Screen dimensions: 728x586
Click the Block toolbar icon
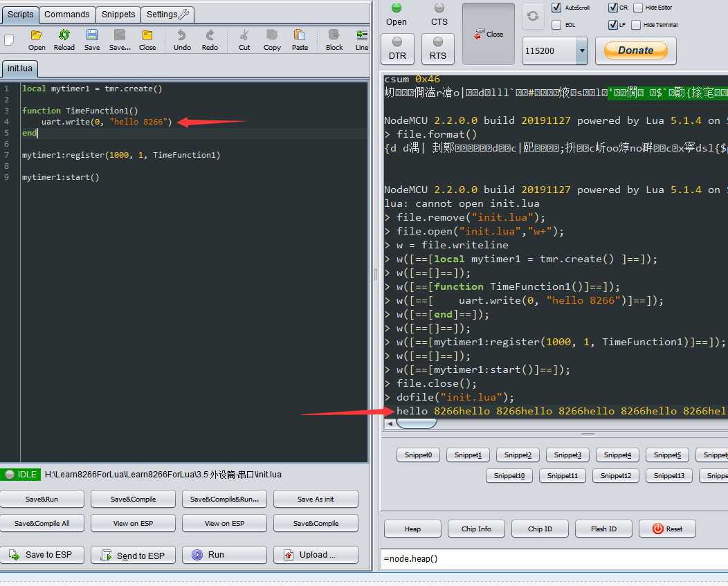coord(334,40)
